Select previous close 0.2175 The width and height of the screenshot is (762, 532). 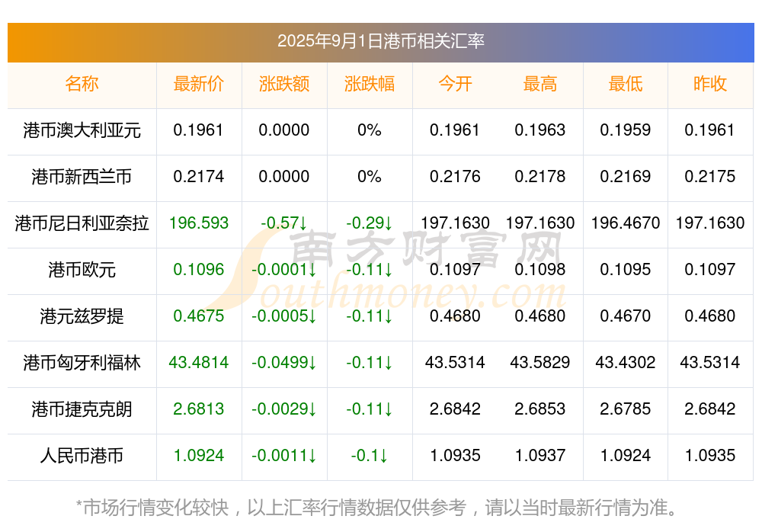pyautogui.click(x=710, y=177)
